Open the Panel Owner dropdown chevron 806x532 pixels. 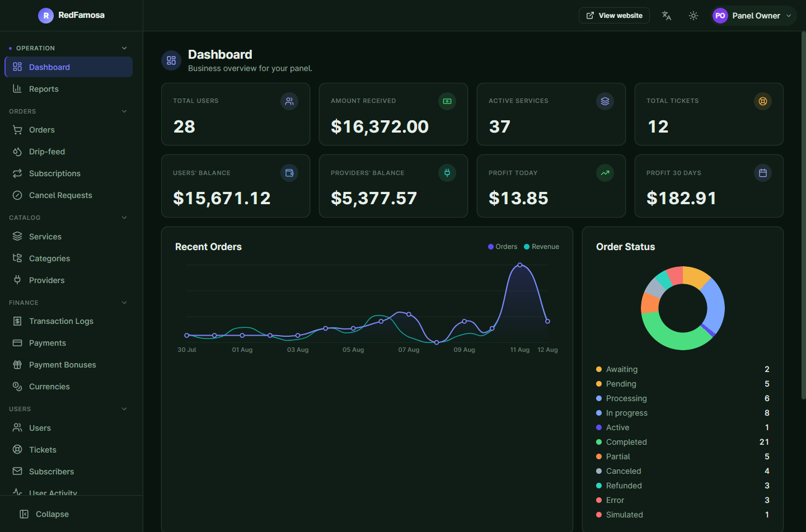[x=789, y=16]
